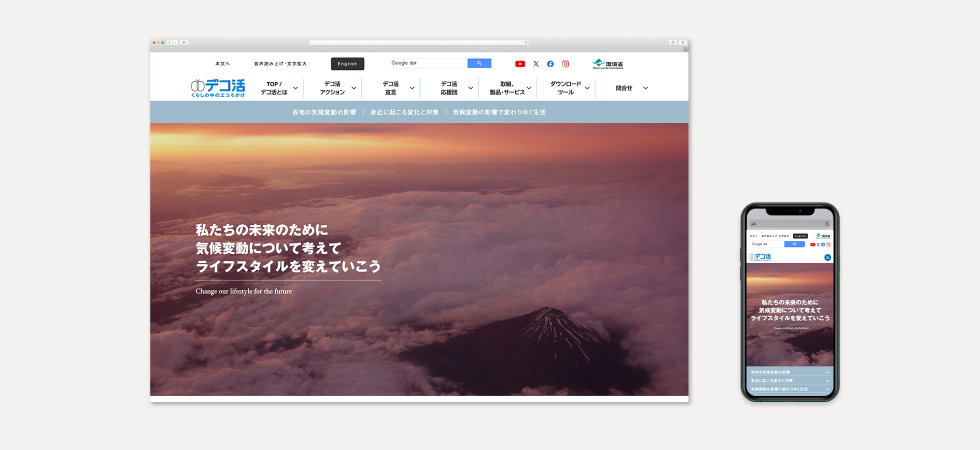Tap the Google search field on phone
Viewport: 980px width, 450px height.
click(767, 244)
